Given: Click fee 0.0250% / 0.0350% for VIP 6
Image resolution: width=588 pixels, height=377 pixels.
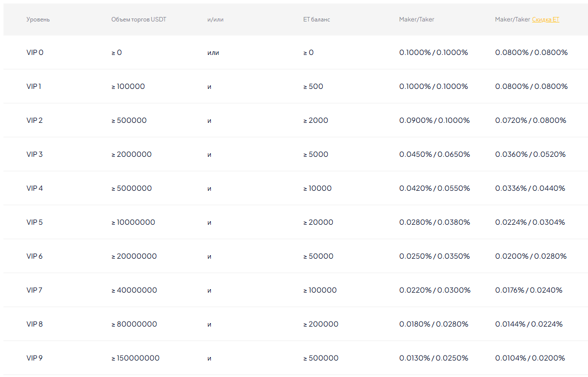Looking at the screenshot, I should click(434, 256).
